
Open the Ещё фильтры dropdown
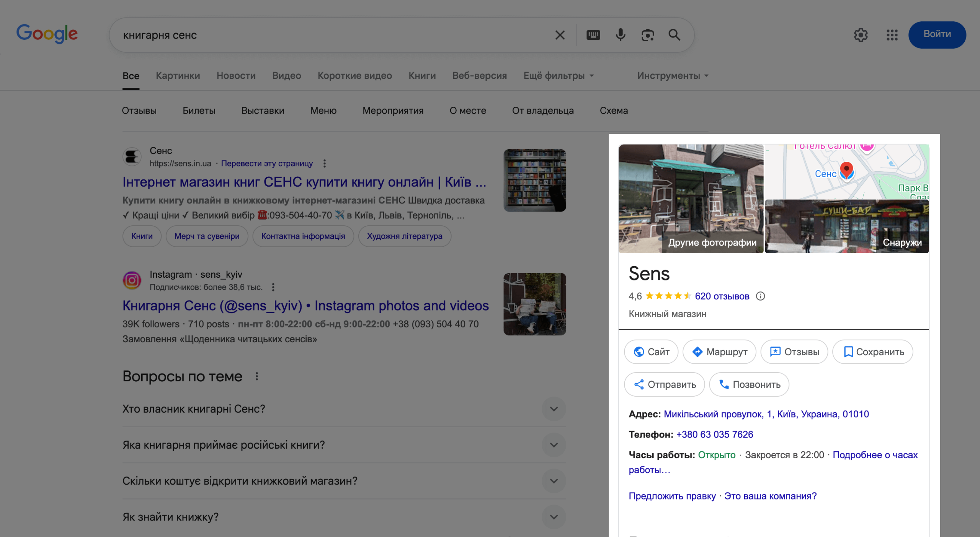point(559,76)
